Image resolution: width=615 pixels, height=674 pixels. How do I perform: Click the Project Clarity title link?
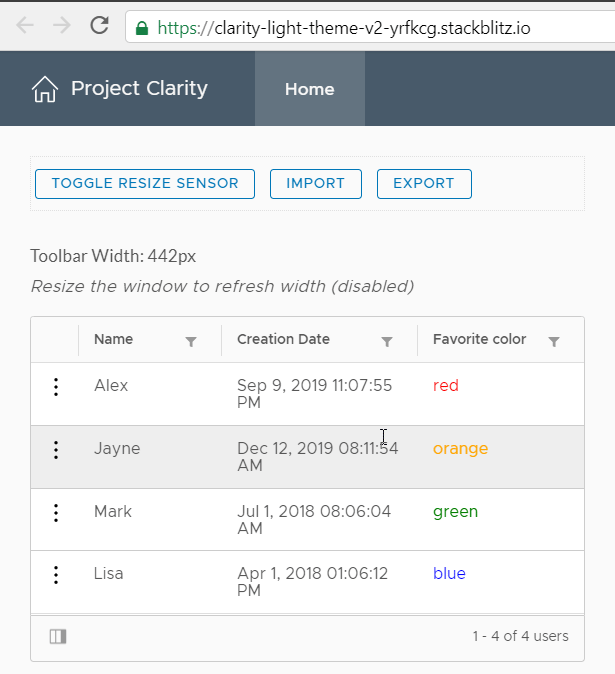click(x=139, y=88)
